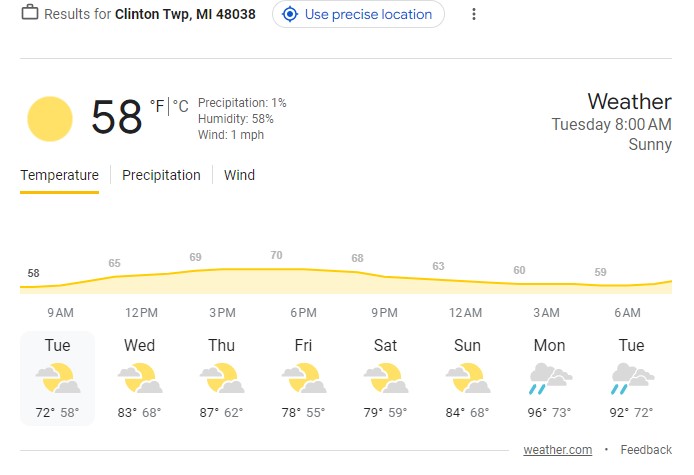The width and height of the screenshot is (694, 475).
Task: Select the Fri daily forecast
Action: coord(303,378)
